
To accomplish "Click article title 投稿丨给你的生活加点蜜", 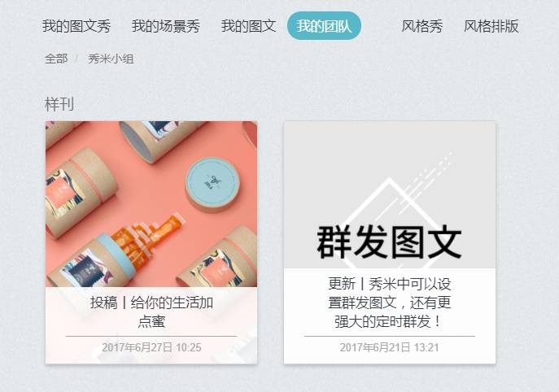I will pyautogui.click(x=151, y=311).
